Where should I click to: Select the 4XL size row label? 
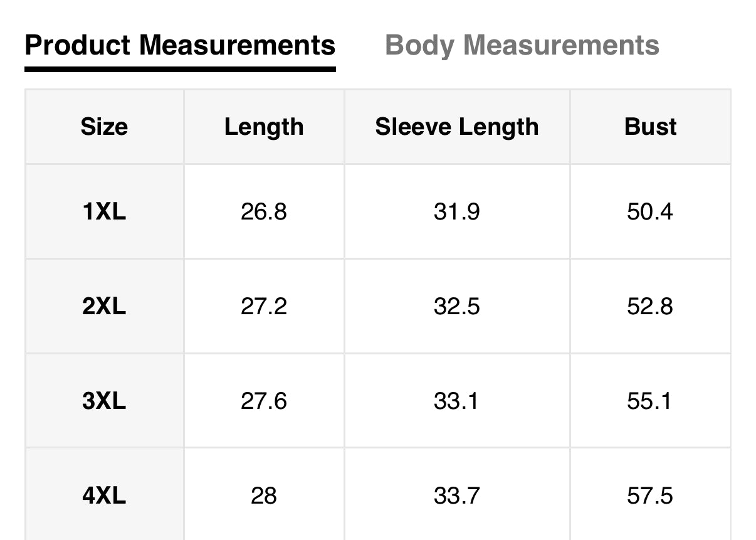pyautogui.click(x=104, y=495)
